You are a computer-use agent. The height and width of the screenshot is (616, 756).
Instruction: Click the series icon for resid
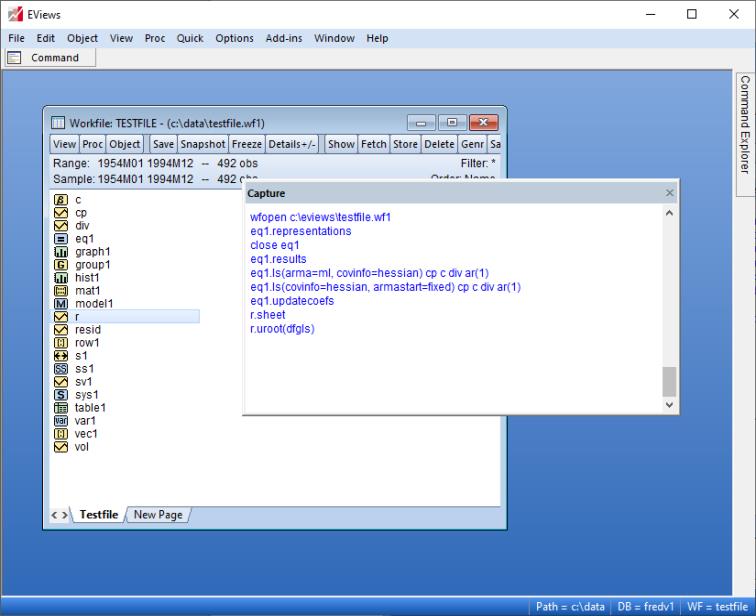pyautogui.click(x=61, y=330)
